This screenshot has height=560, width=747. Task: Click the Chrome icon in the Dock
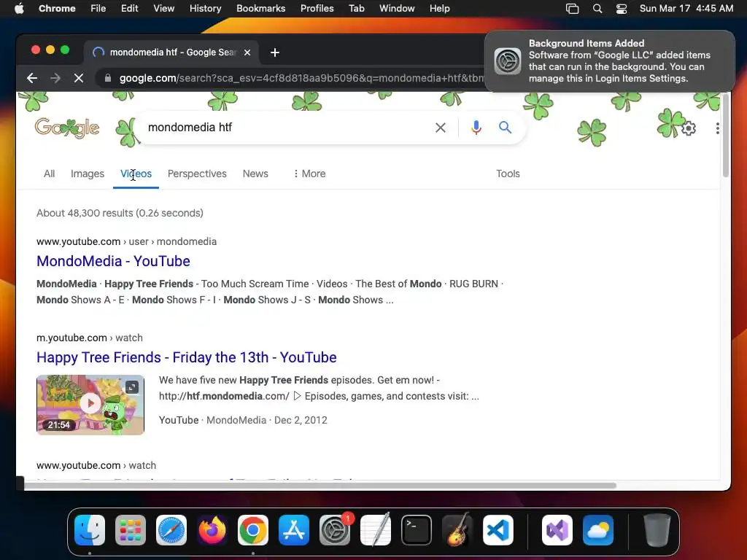coord(253,530)
